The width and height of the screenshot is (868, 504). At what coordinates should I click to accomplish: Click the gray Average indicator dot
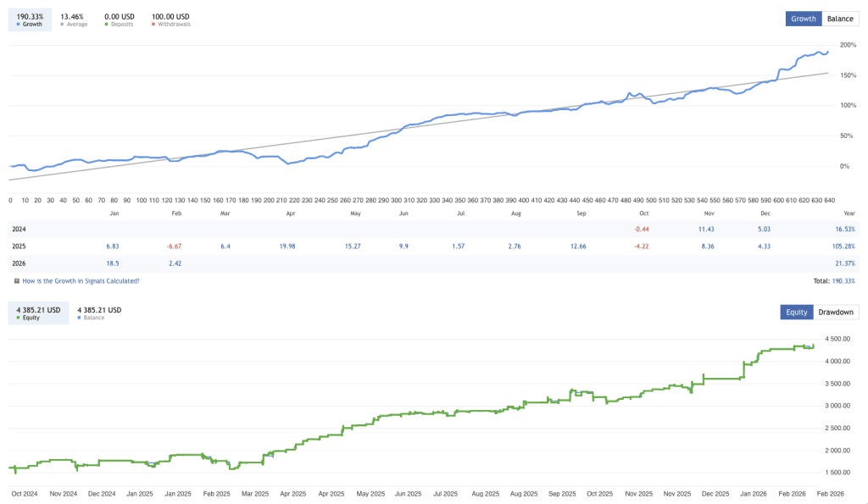(61, 24)
